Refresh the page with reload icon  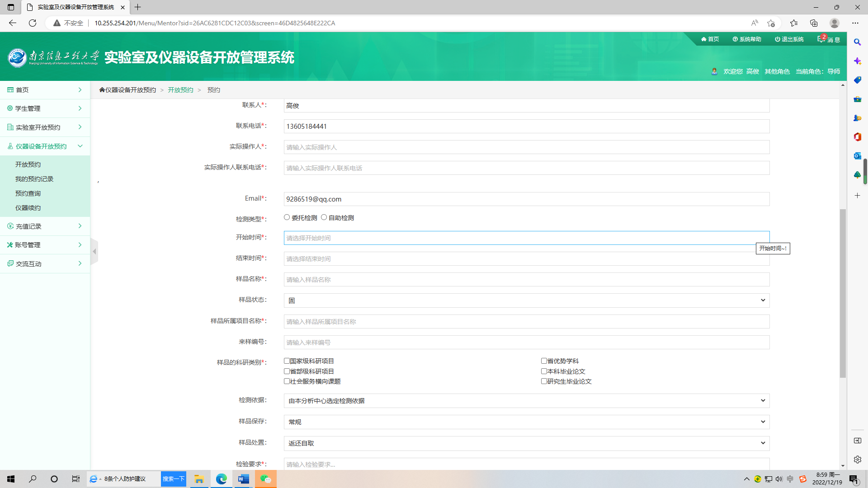[x=33, y=23]
